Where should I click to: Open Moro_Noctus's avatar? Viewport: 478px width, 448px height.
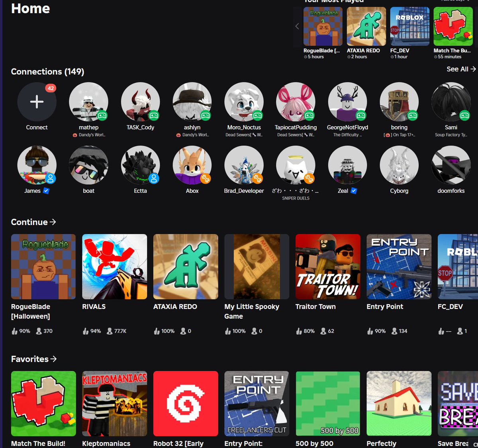pos(244,102)
